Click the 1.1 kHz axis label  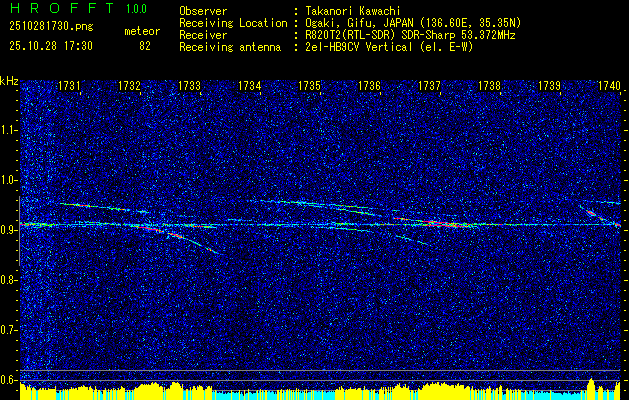(x=8, y=131)
